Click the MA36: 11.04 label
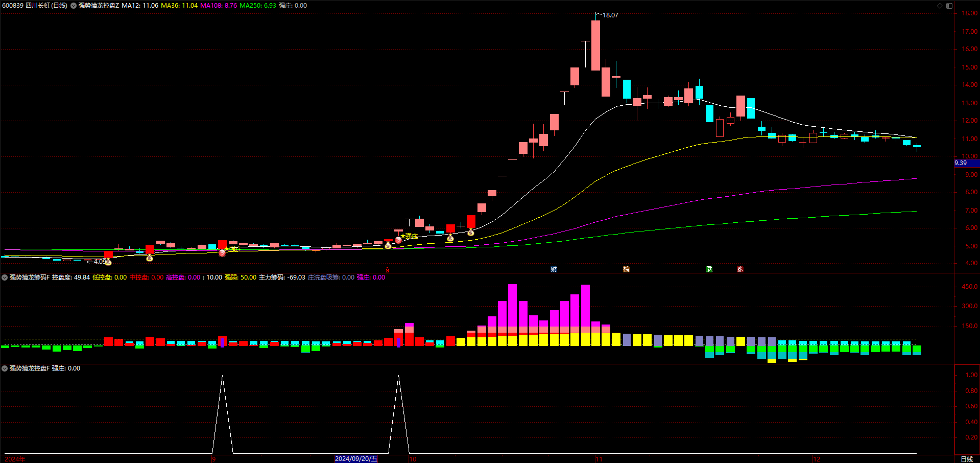Viewport: 980px width, 463px height. pos(179,6)
